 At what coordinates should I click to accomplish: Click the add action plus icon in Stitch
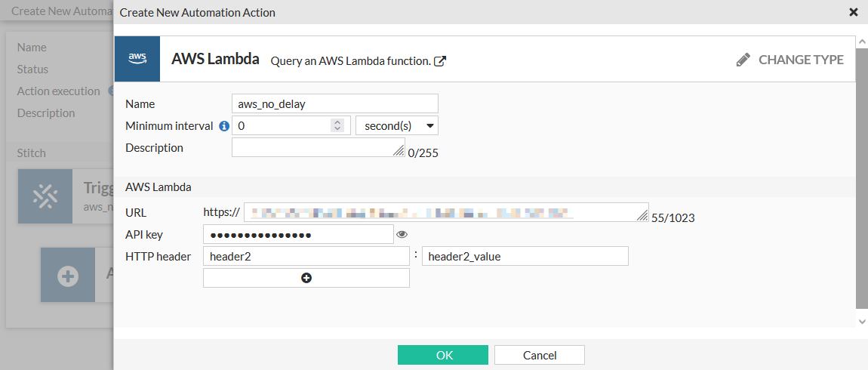(68, 276)
